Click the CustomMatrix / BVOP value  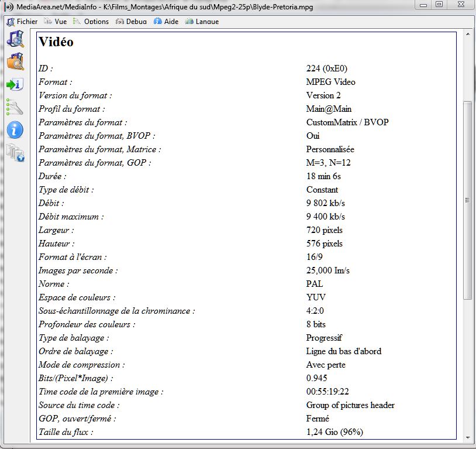click(347, 122)
